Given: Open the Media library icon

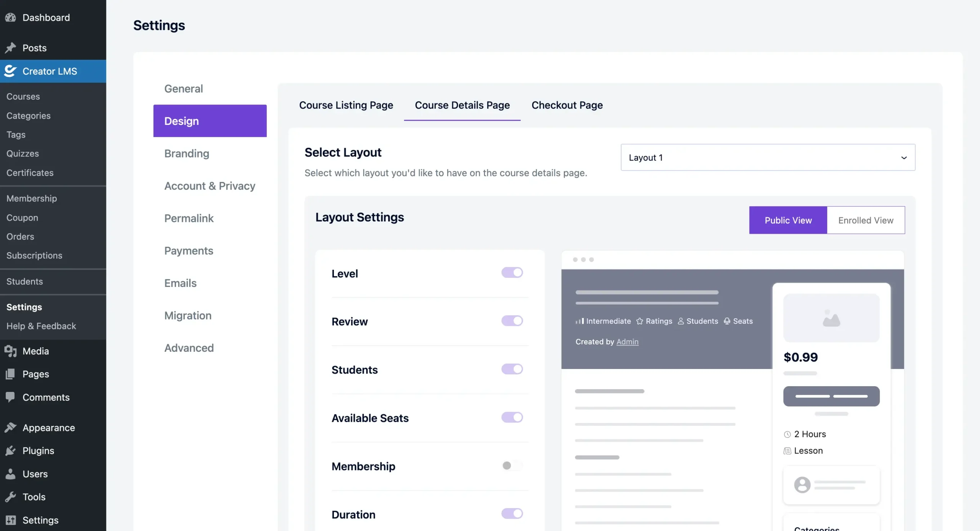Looking at the screenshot, I should coord(10,351).
